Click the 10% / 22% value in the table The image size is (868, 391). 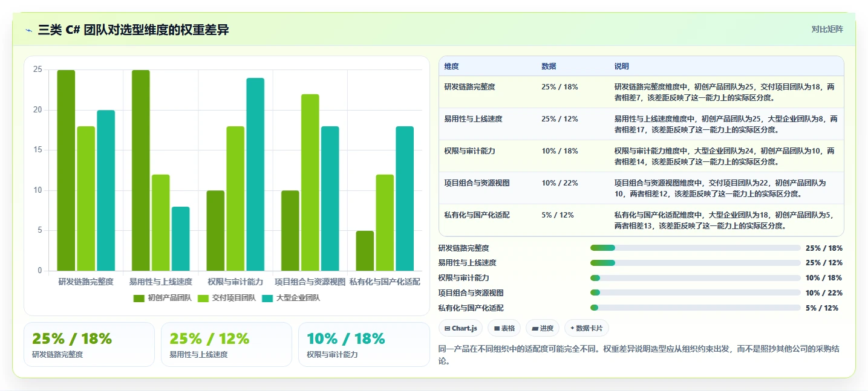(x=560, y=183)
